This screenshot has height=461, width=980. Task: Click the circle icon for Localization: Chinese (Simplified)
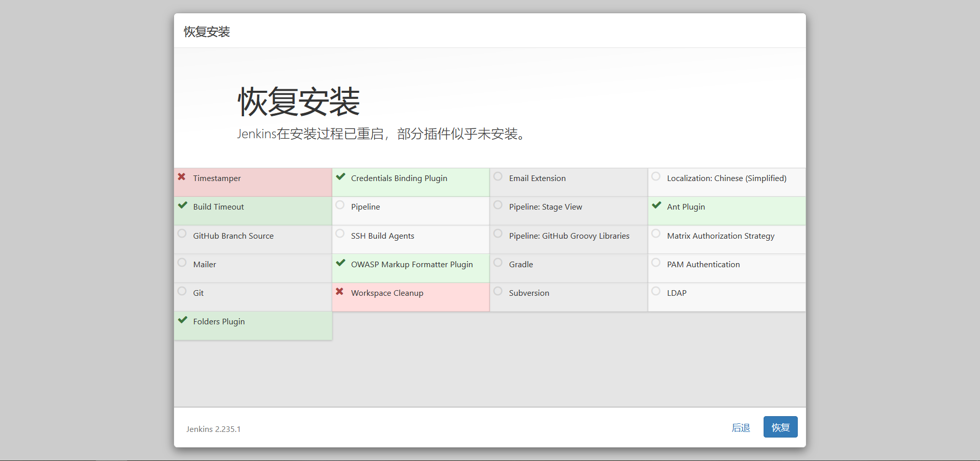[656, 176]
